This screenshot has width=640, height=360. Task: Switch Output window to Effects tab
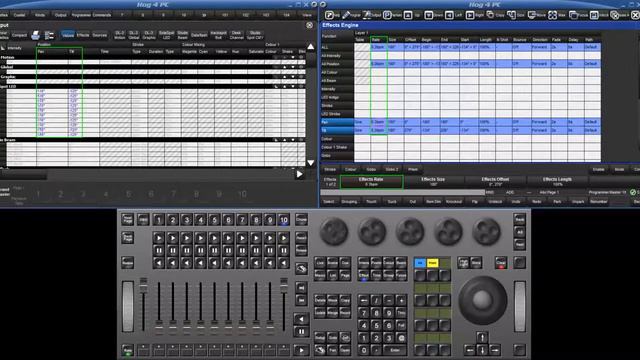click(x=83, y=35)
